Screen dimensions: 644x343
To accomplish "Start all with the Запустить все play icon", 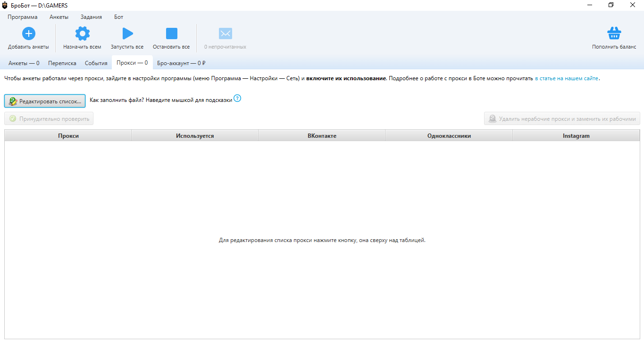I will click(127, 33).
